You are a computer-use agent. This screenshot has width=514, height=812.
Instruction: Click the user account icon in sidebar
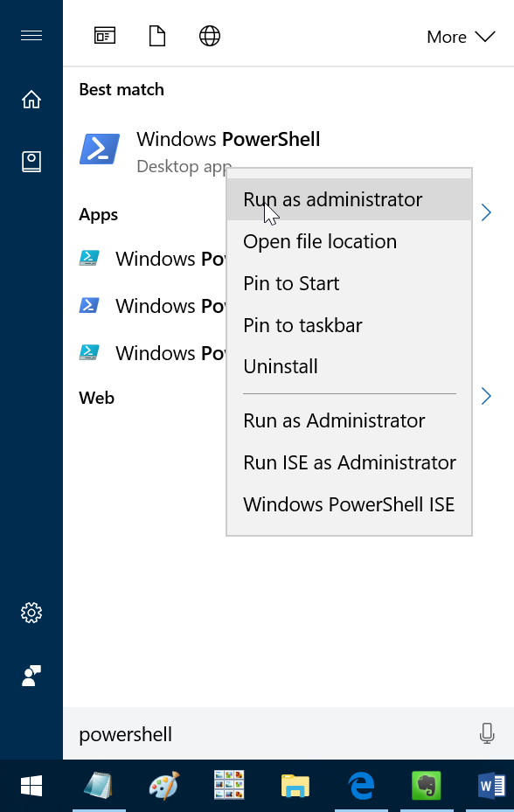click(x=31, y=676)
